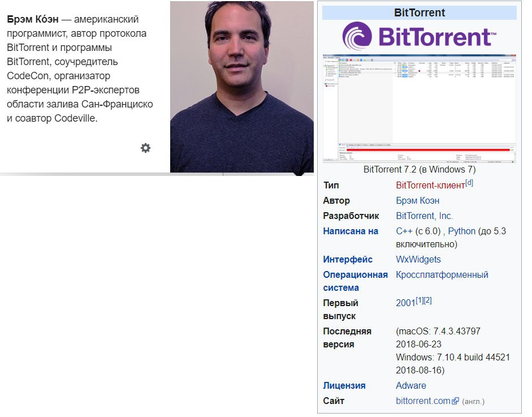Open the external link icon beside bittorrent.com

point(455,401)
